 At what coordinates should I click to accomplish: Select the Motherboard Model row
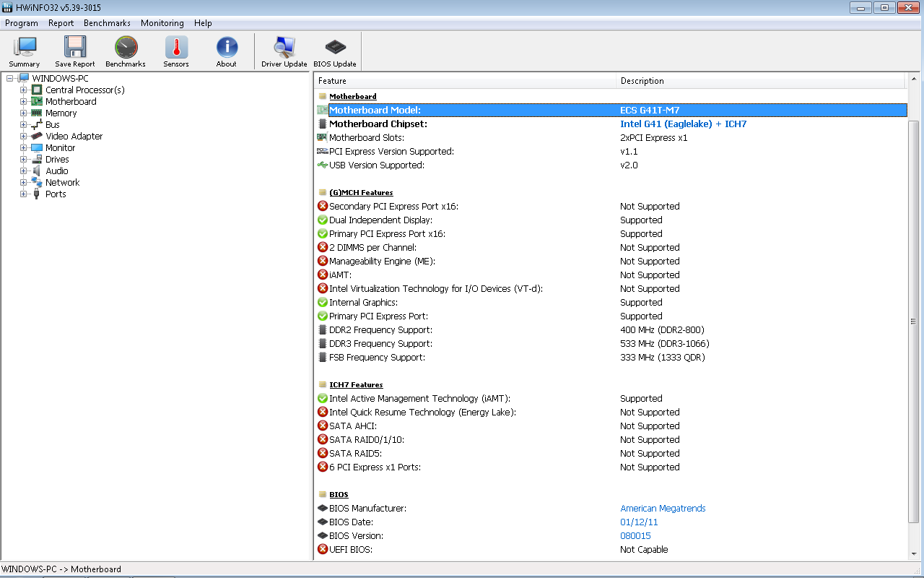[x=611, y=110]
